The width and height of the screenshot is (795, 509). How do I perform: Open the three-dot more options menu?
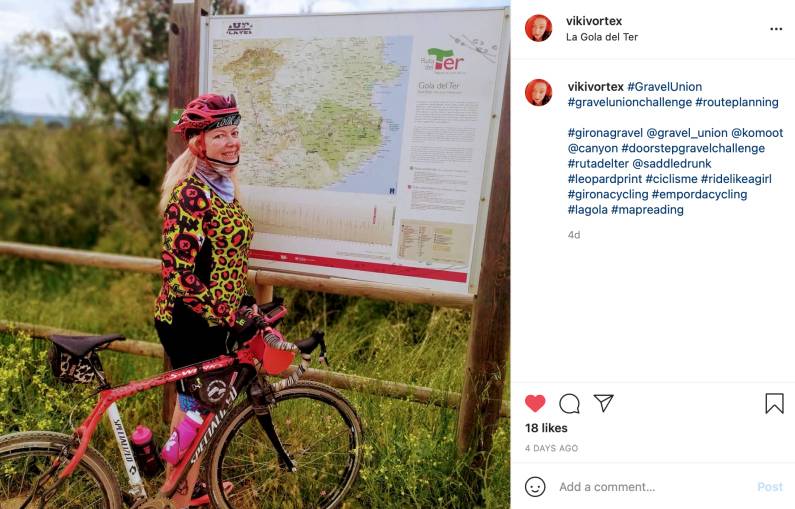(x=776, y=29)
